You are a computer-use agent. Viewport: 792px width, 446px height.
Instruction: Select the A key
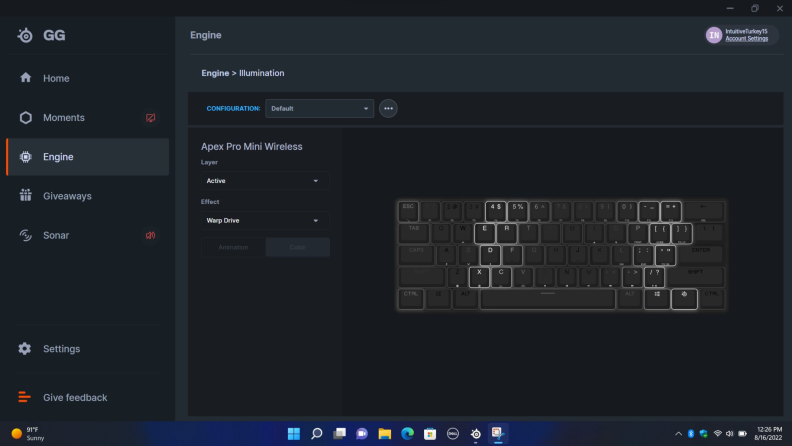click(447, 255)
